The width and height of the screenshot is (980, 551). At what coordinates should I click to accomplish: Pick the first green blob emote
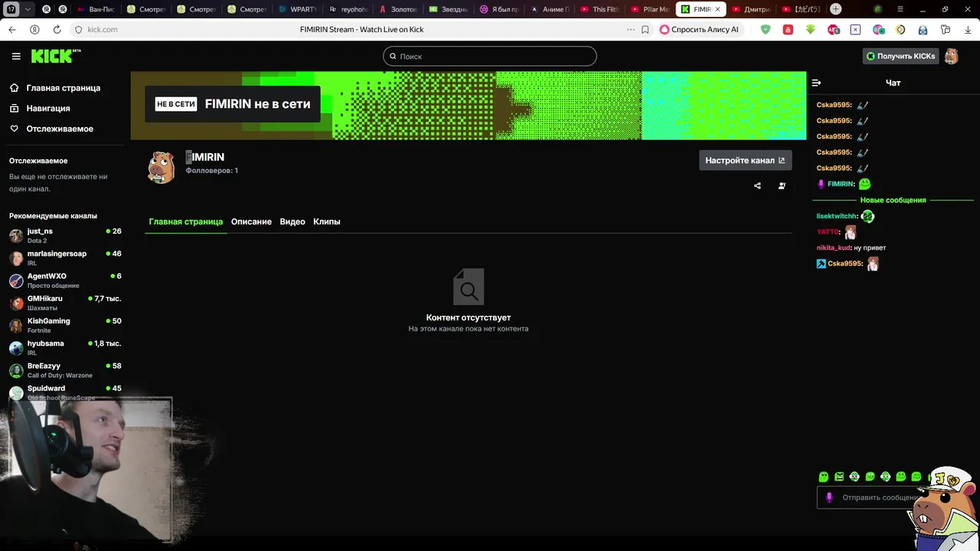click(x=824, y=477)
